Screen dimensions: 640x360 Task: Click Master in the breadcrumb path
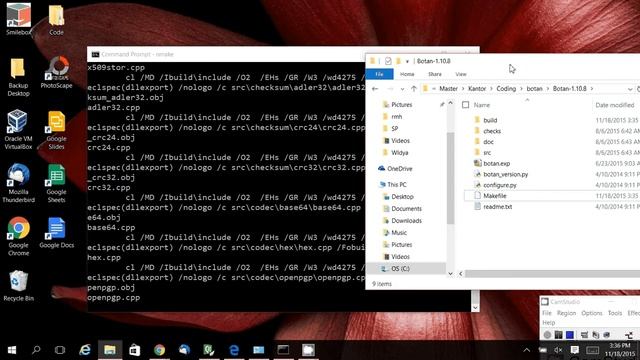[448, 89]
